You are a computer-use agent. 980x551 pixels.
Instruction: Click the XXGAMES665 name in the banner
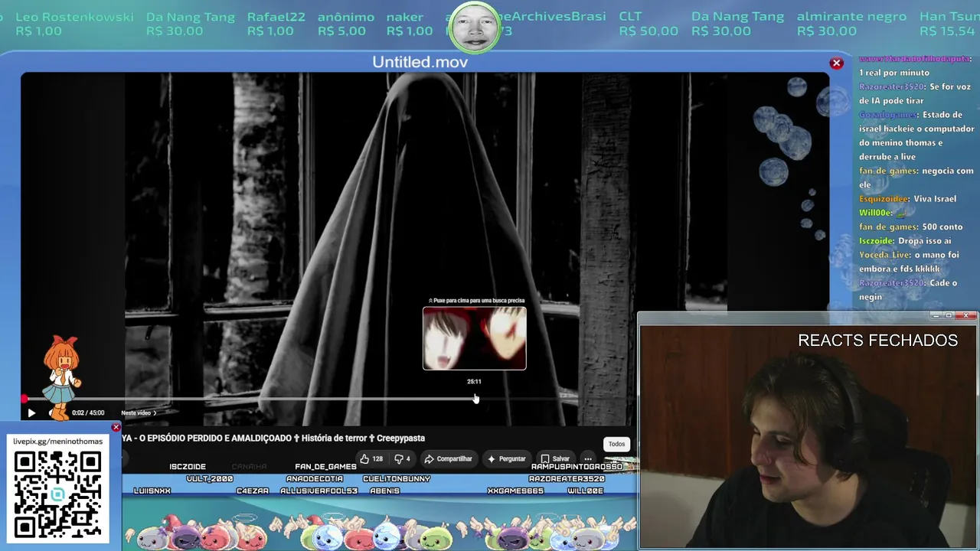point(515,491)
